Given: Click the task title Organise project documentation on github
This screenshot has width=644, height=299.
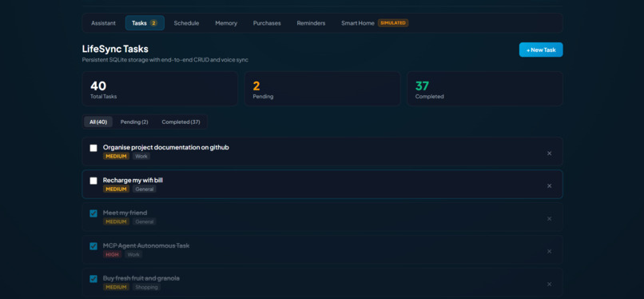Looking at the screenshot, I should pos(166,147).
